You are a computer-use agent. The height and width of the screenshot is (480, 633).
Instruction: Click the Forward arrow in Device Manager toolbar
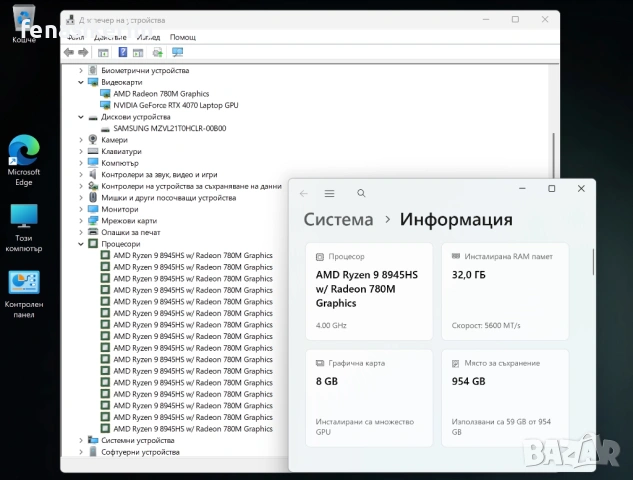click(83, 52)
